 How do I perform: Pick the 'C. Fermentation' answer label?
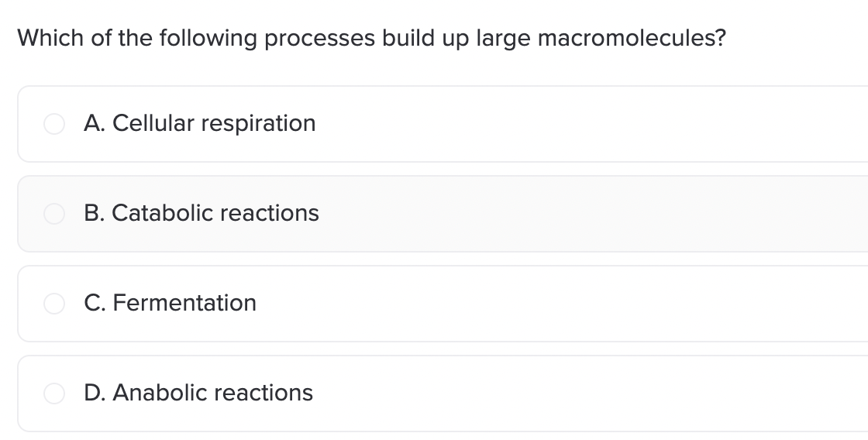(170, 303)
